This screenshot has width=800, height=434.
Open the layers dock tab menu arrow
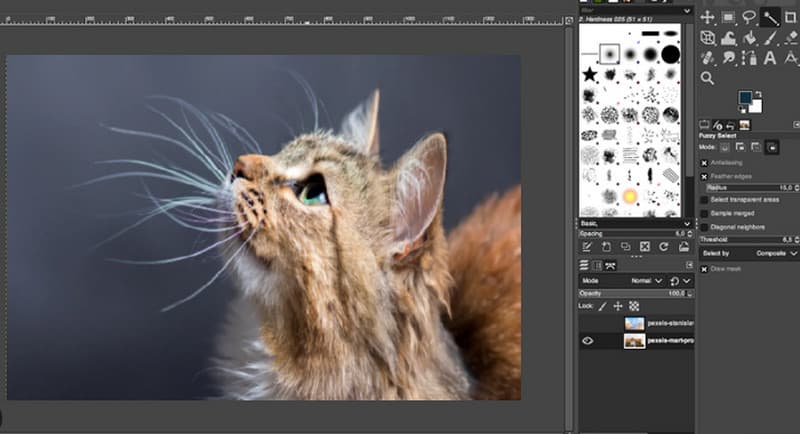[x=689, y=265]
